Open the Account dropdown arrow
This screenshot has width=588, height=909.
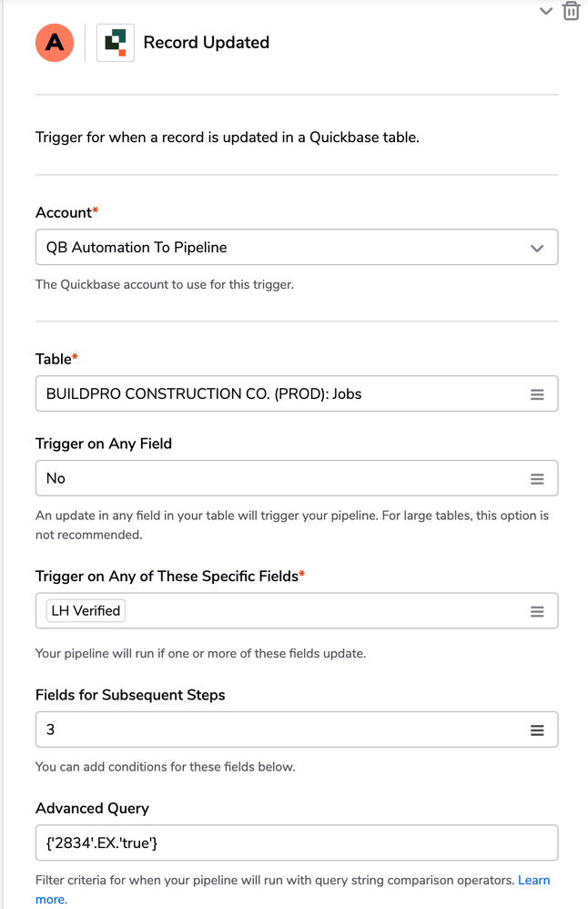click(537, 248)
